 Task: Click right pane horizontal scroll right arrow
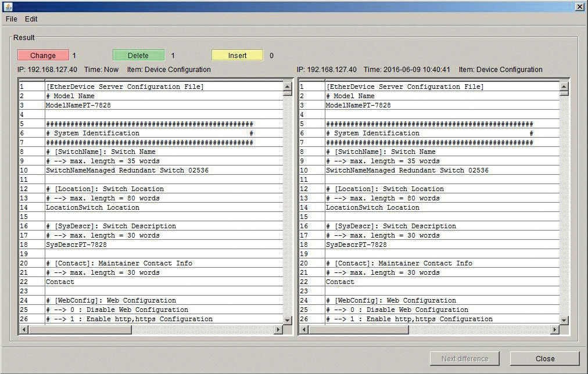[555, 330]
